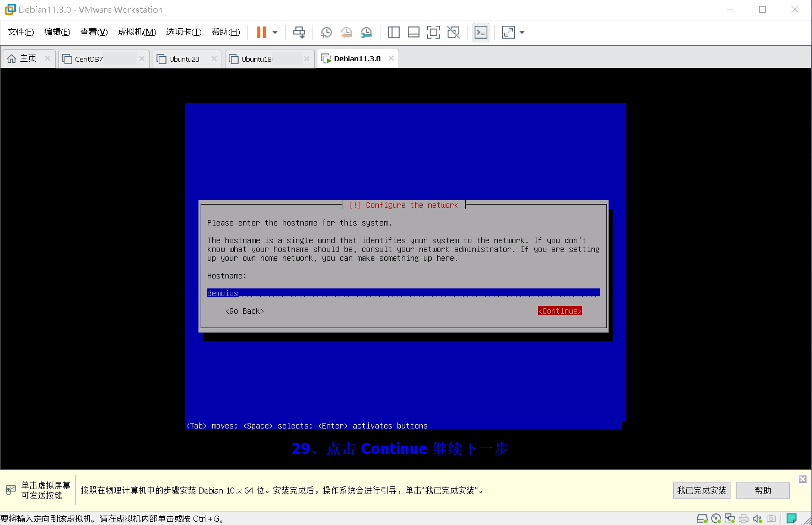The height and width of the screenshot is (525, 812).
Task: Click the 'Configure the network' dialog title
Action: [404, 205]
